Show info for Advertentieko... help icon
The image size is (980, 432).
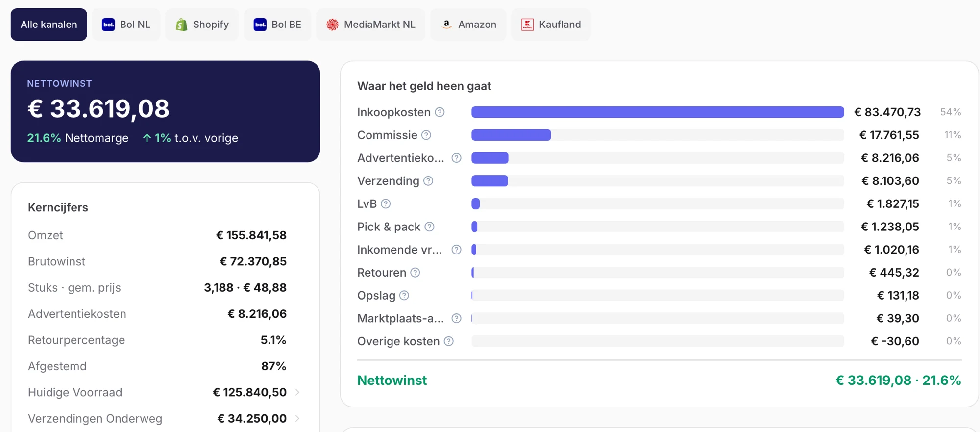[x=457, y=158]
